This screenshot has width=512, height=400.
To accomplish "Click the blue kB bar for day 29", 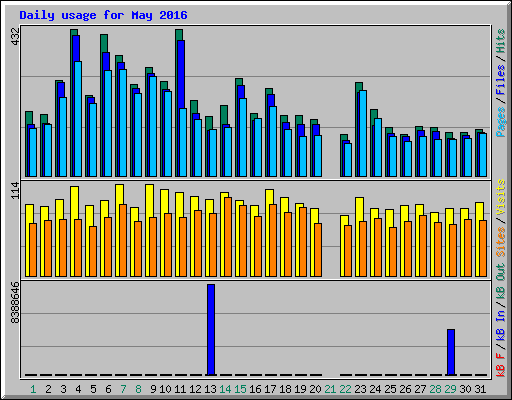I will click(x=451, y=352).
